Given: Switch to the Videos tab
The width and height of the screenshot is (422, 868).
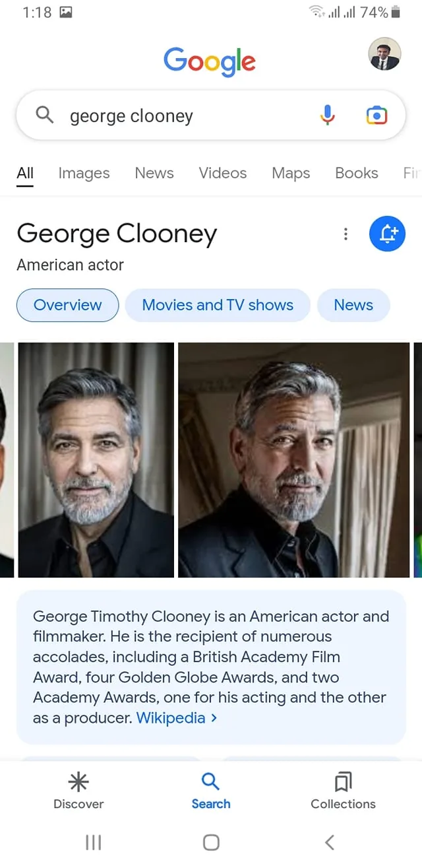Looking at the screenshot, I should coord(222,173).
